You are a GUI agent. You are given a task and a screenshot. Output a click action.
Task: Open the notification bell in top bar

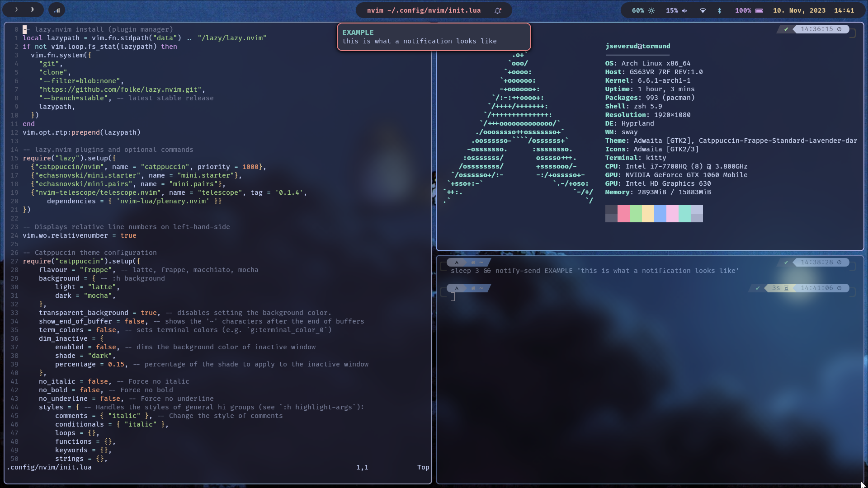click(x=498, y=10)
